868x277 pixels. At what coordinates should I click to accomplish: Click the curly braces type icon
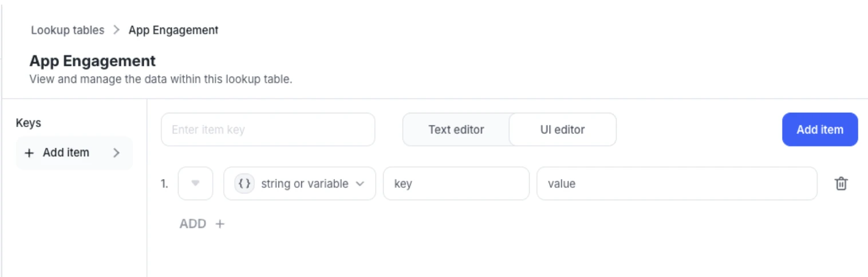[244, 184]
